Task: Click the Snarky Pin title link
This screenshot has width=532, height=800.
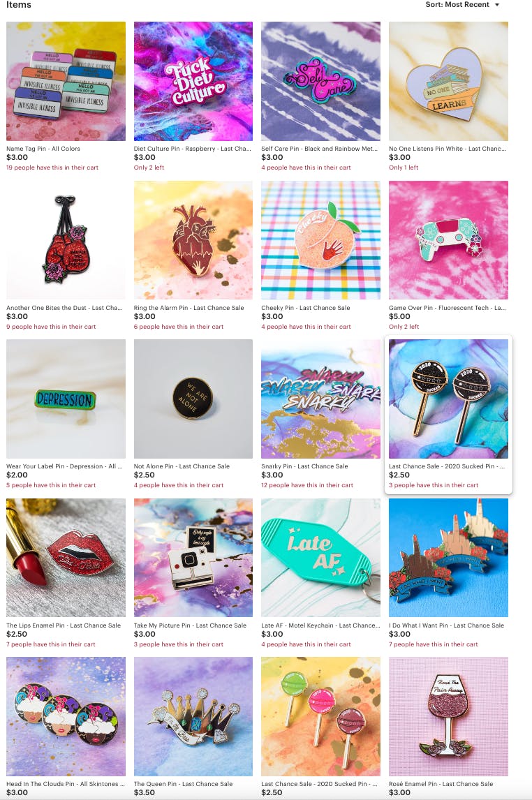Action: [x=304, y=466]
